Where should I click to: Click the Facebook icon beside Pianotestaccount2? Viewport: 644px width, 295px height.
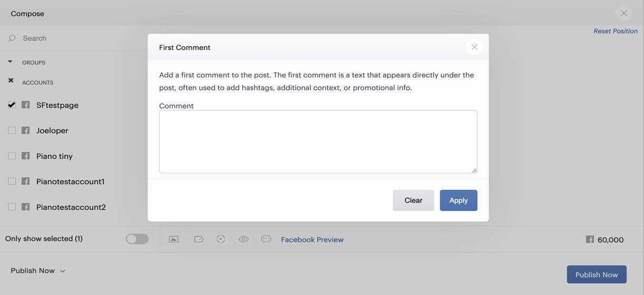point(25,207)
